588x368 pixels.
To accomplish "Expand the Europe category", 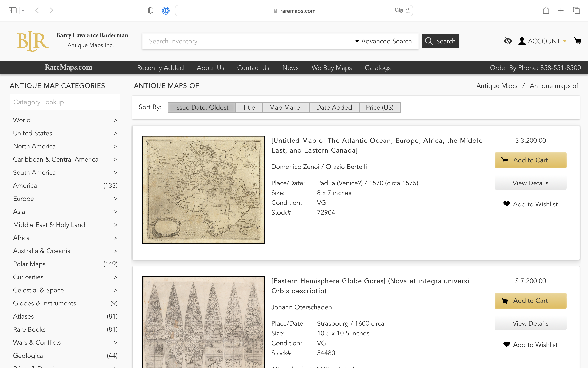I will (x=65, y=199).
